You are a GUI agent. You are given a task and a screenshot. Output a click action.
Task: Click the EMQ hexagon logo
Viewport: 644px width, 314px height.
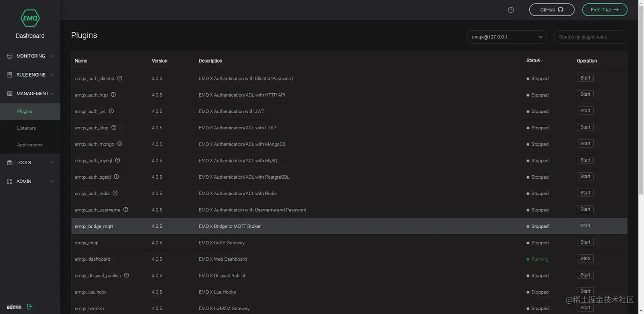click(30, 17)
